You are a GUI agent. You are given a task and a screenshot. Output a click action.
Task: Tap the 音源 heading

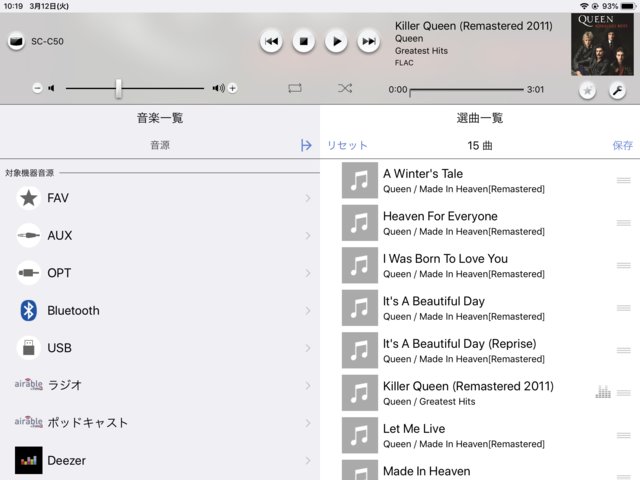pyautogui.click(x=160, y=145)
